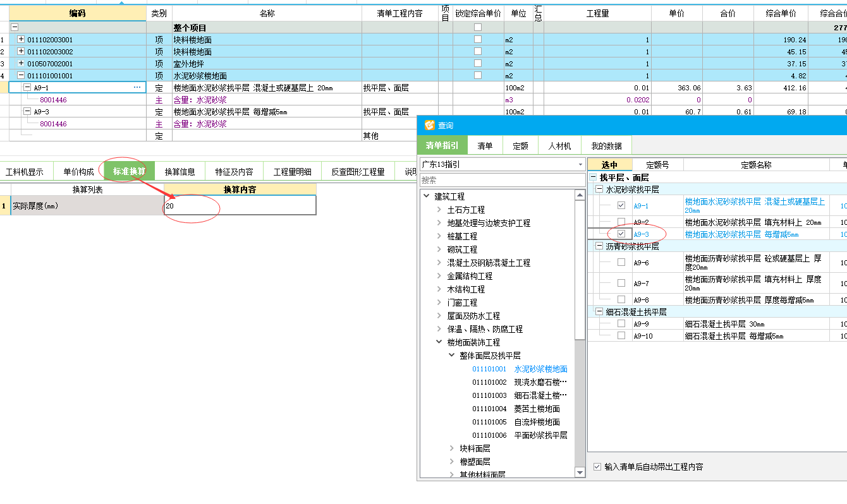847x504 pixels.
Task: Tick 锁定综合单价 checkbox for 室外地坪 row
Action: [478, 63]
